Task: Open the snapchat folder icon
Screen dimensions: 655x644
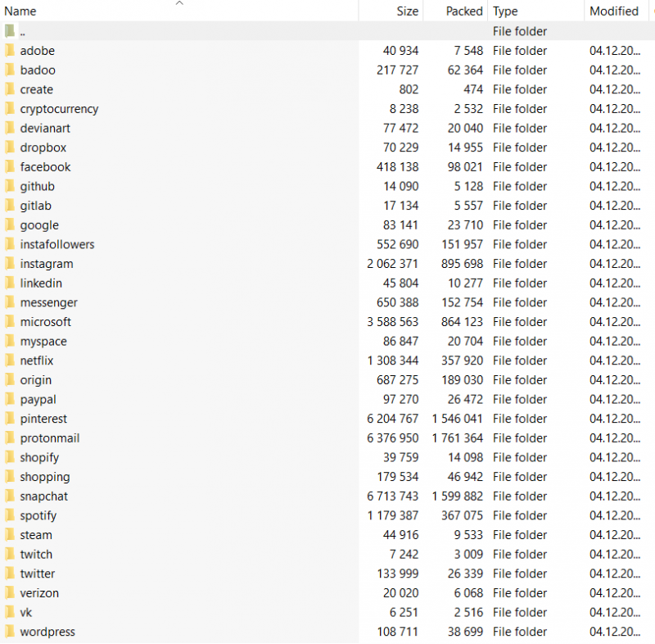Action: [10, 496]
